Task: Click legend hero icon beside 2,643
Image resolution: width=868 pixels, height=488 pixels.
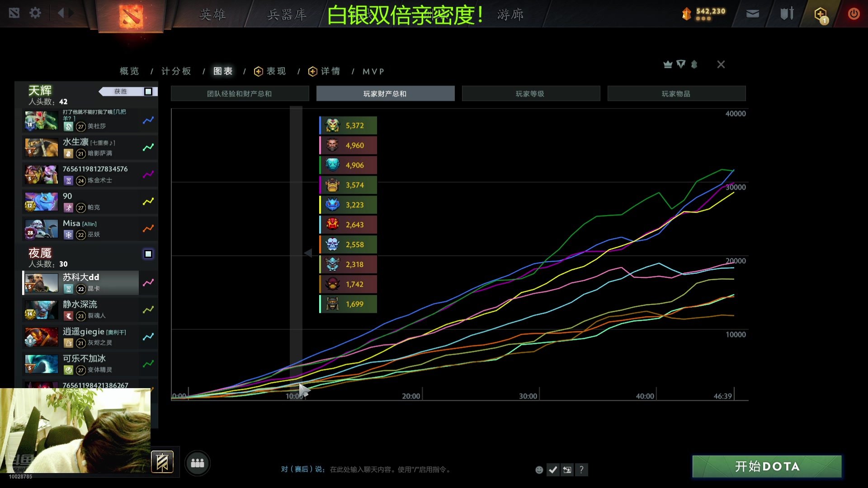Action: click(x=332, y=225)
